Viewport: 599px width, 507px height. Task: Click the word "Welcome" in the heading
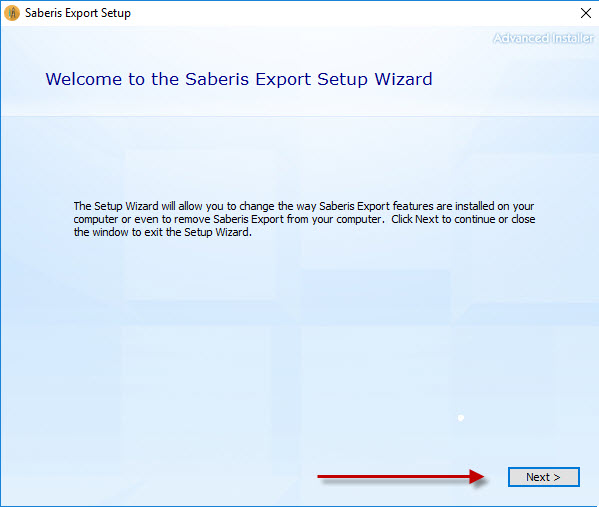point(84,79)
